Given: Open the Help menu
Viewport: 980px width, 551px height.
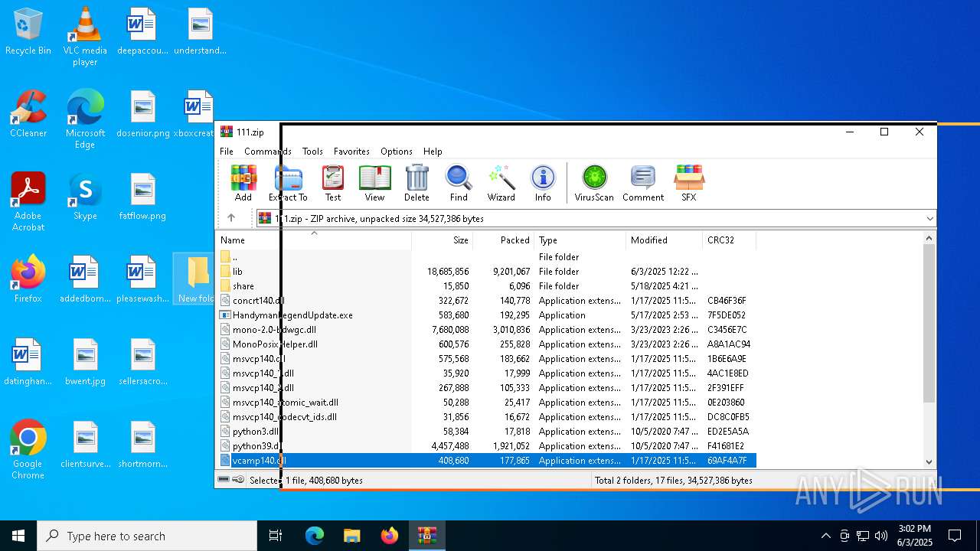Looking at the screenshot, I should click(x=433, y=152).
